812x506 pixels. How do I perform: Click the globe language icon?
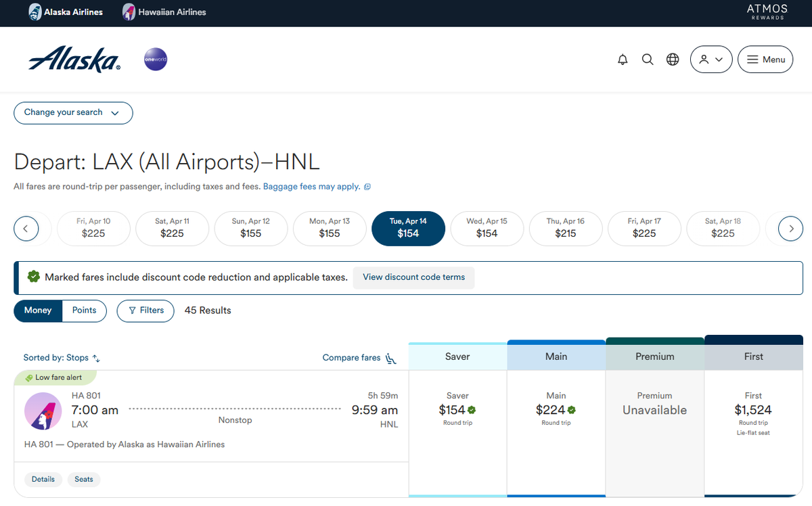pos(673,60)
